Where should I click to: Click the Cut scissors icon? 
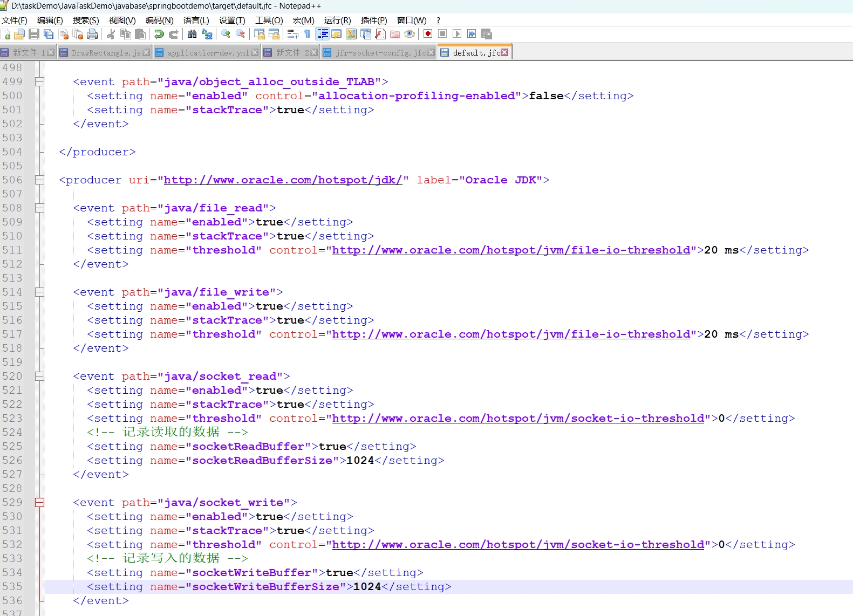111,34
